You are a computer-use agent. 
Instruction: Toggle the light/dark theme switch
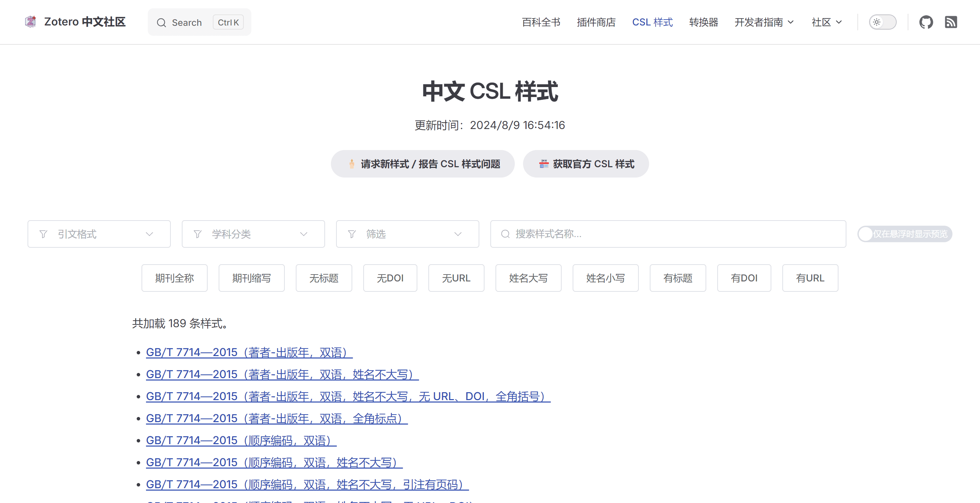pyautogui.click(x=883, y=22)
